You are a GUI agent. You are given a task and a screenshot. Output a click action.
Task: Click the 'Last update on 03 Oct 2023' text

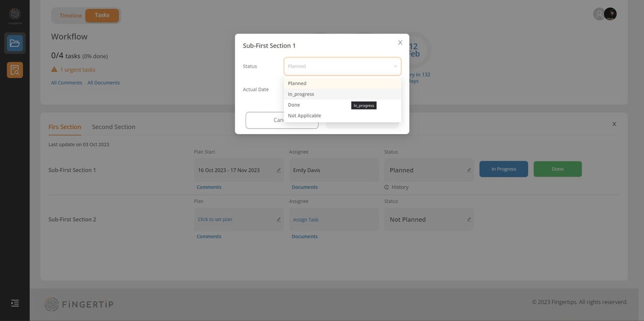(79, 144)
